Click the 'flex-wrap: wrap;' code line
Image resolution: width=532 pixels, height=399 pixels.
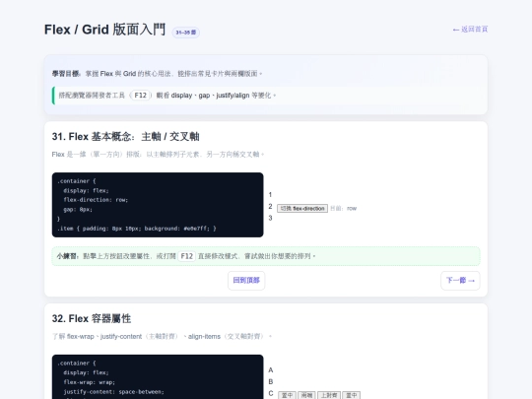(89, 382)
